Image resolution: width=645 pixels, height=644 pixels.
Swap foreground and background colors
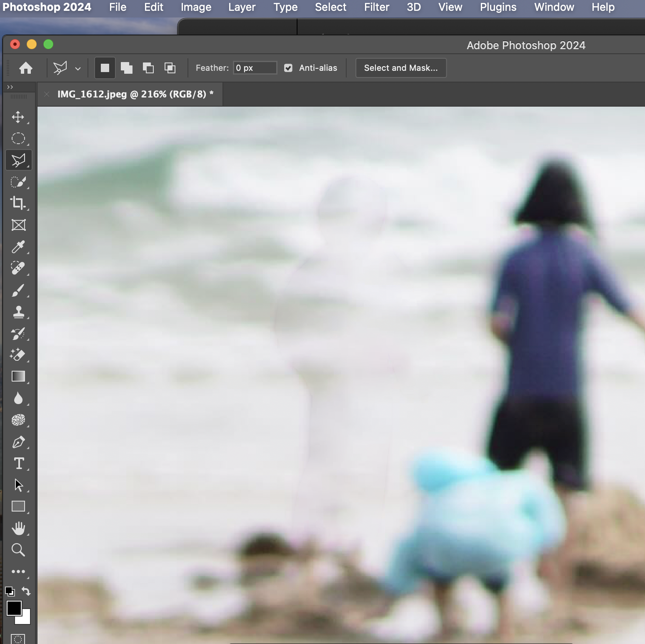[x=26, y=591]
